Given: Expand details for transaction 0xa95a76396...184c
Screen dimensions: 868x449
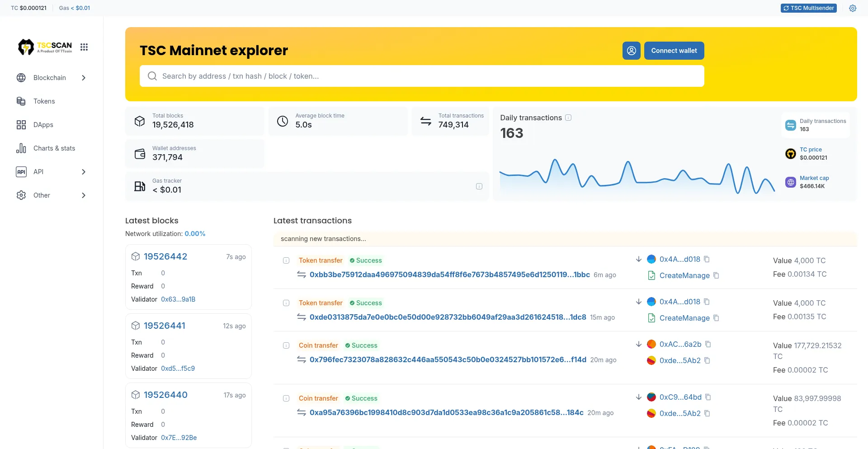Looking at the screenshot, I should [286, 398].
